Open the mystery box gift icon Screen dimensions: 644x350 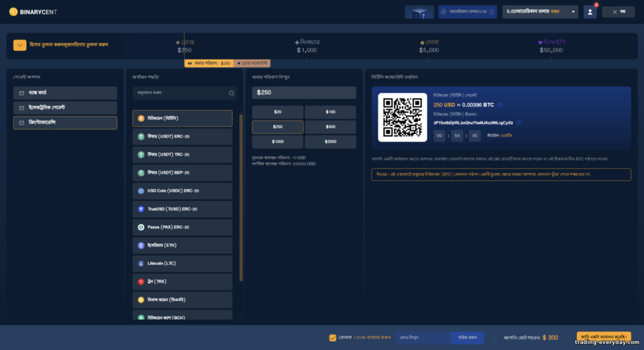tap(419, 12)
